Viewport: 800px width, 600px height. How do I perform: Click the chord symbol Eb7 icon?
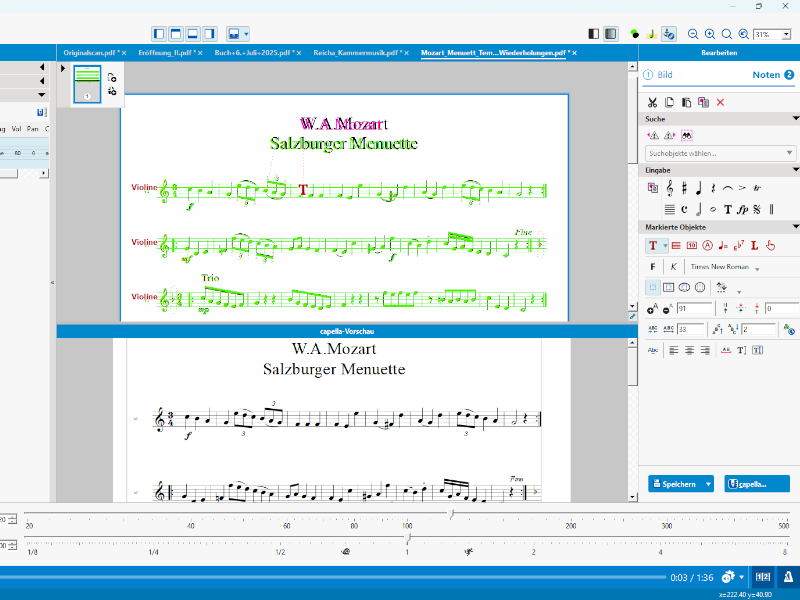point(739,245)
